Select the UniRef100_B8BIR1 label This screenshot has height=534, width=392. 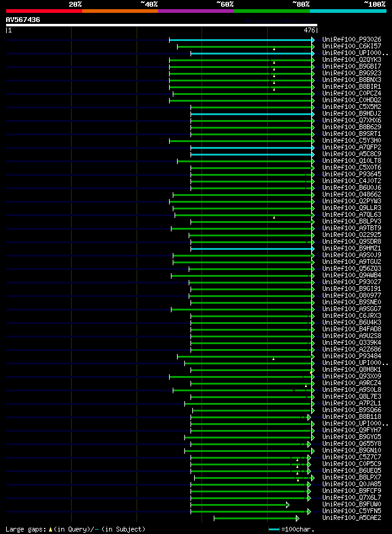tap(352, 86)
